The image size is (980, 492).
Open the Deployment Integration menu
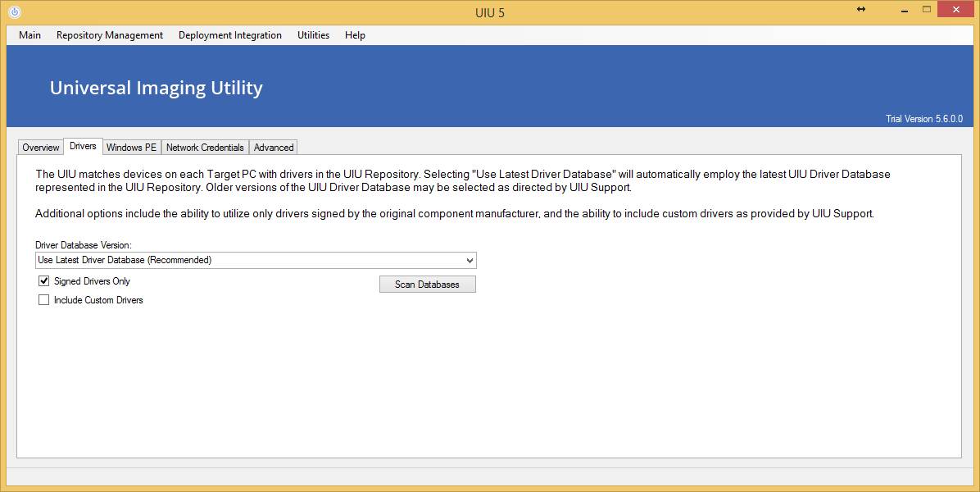[x=229, y=35]
